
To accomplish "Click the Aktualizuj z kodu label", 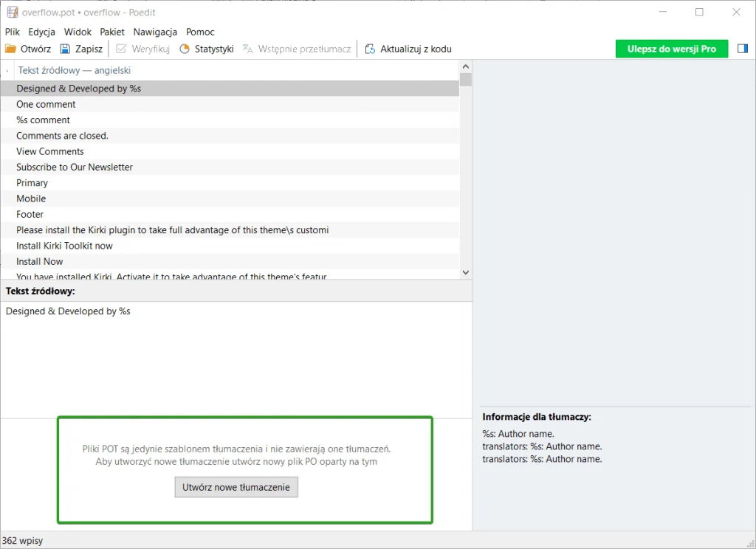I will [x=416, y=49].
